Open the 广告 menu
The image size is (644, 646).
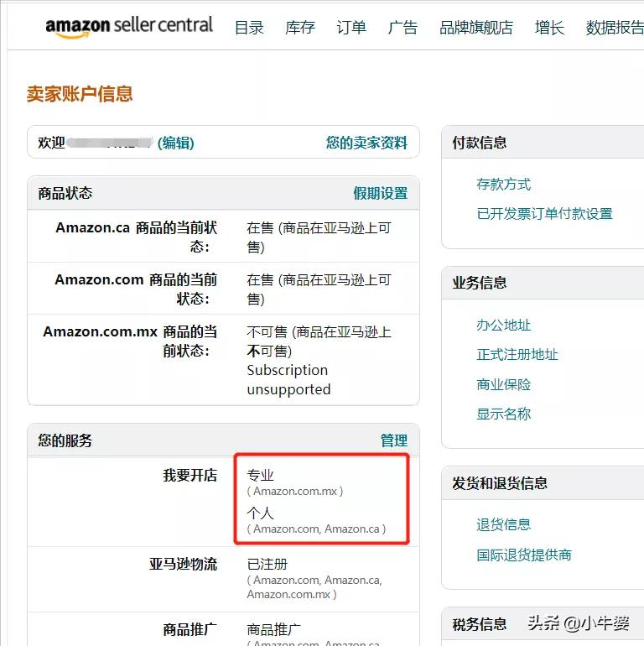point(402,28)
